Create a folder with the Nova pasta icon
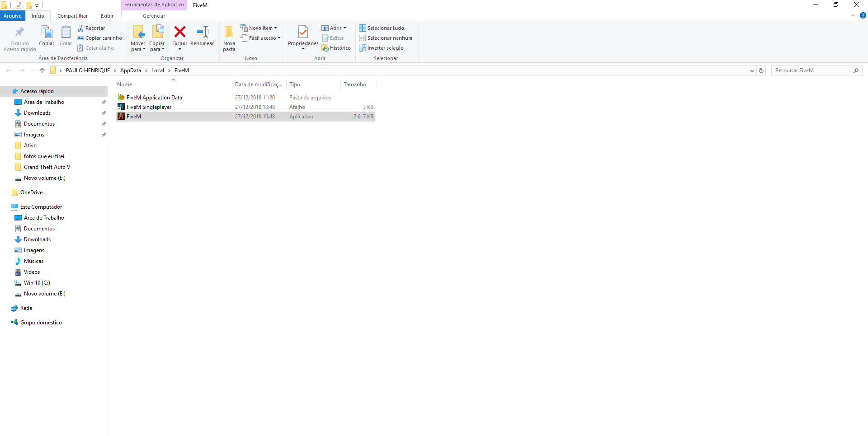Viewport: 868px width, 436px height. 229,32
